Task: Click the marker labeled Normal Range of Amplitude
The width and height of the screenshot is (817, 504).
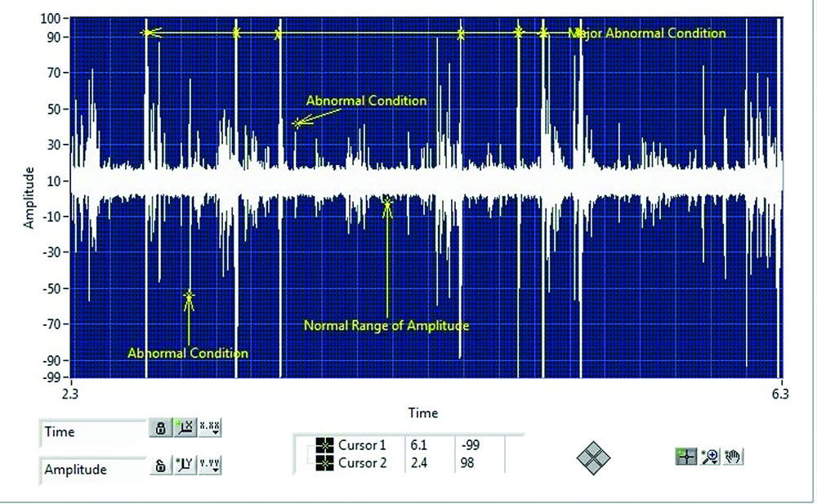Action: click(386, 203)
